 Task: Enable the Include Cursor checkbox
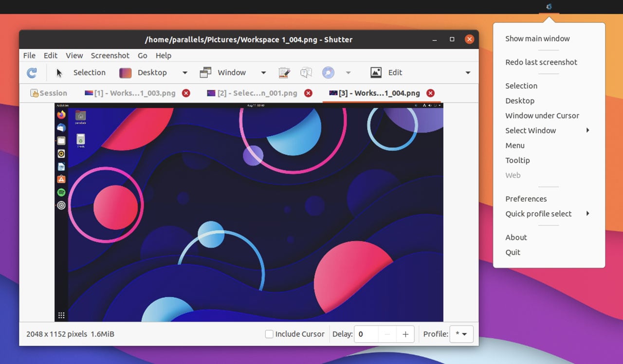tap(269, 334)
